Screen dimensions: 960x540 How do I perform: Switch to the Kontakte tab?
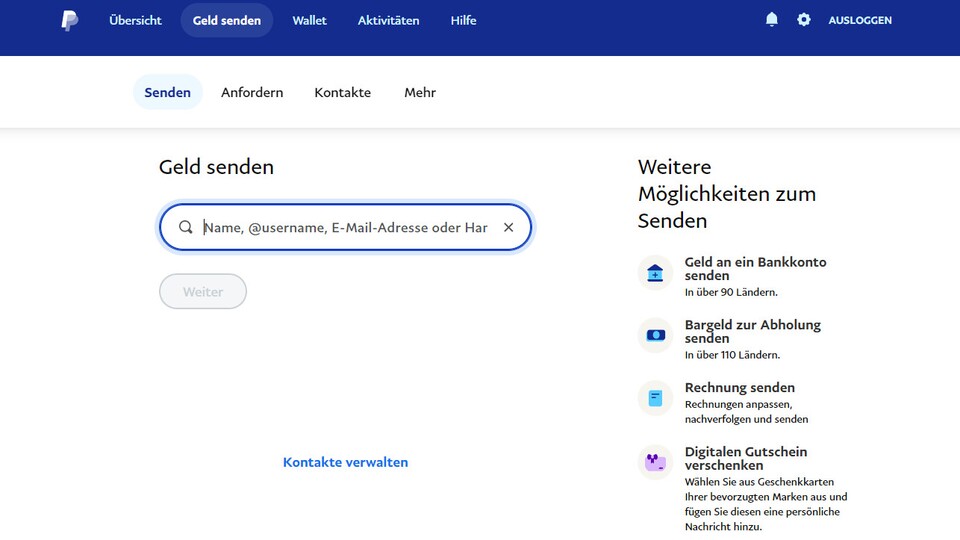pos(342,92)
